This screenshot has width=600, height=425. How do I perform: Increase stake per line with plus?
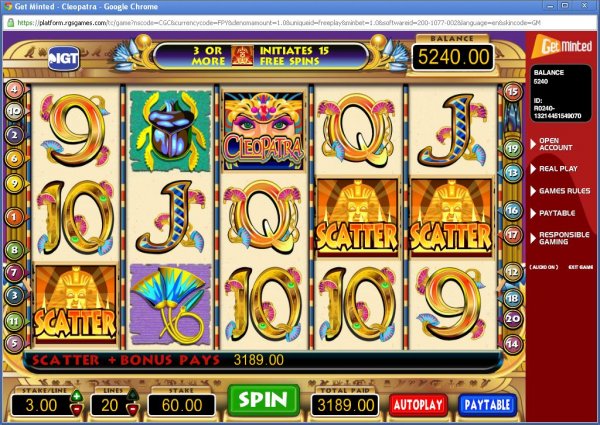coord(77,396)
